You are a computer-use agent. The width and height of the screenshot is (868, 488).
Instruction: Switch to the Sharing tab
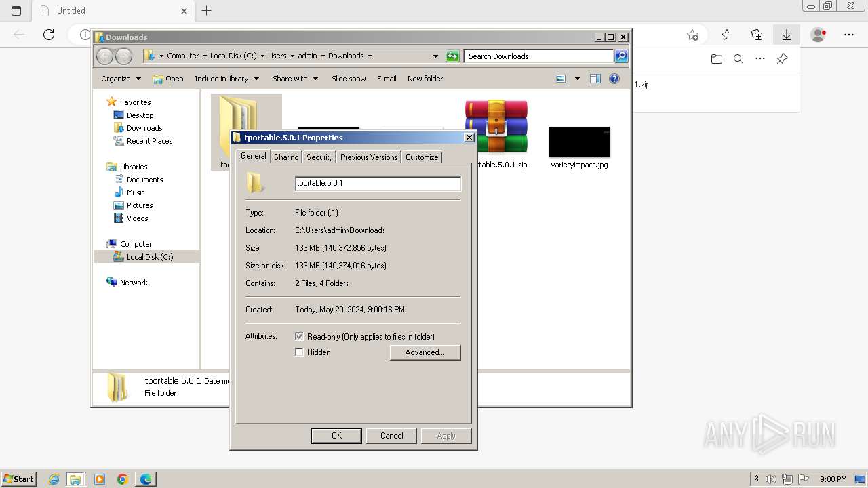286,157
